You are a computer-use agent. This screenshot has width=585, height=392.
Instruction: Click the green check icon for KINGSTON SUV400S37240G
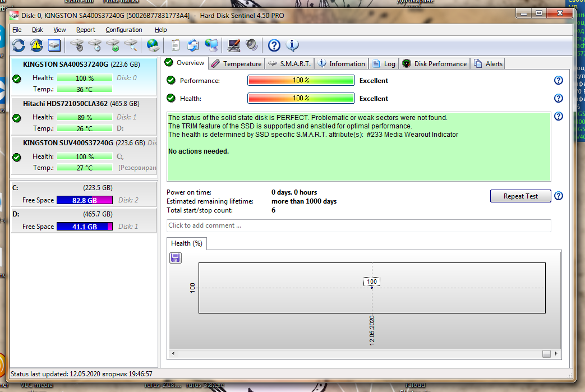coord(17,158)
